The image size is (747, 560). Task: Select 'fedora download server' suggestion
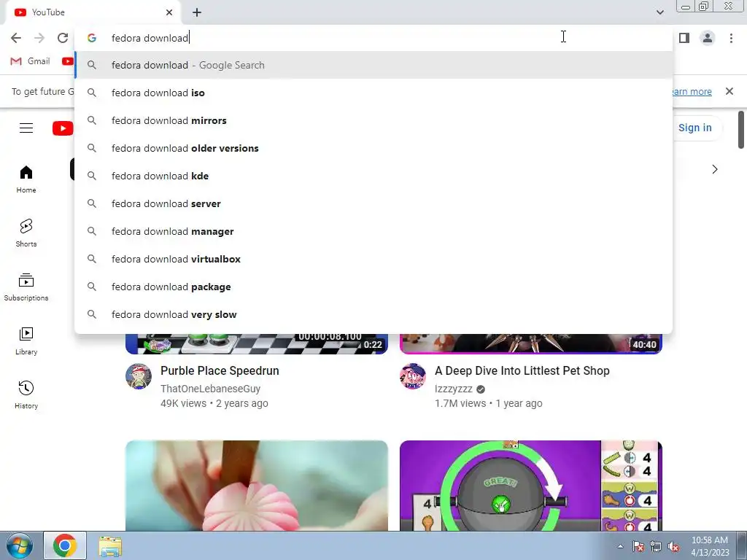click(373, 203)
